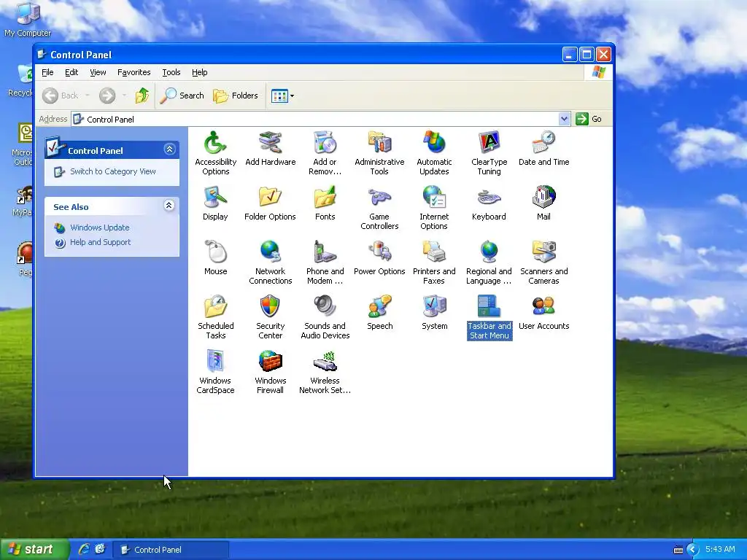747x560 pixels.
Task: Open Accessibility Options applet
Action: coord(215,153)
